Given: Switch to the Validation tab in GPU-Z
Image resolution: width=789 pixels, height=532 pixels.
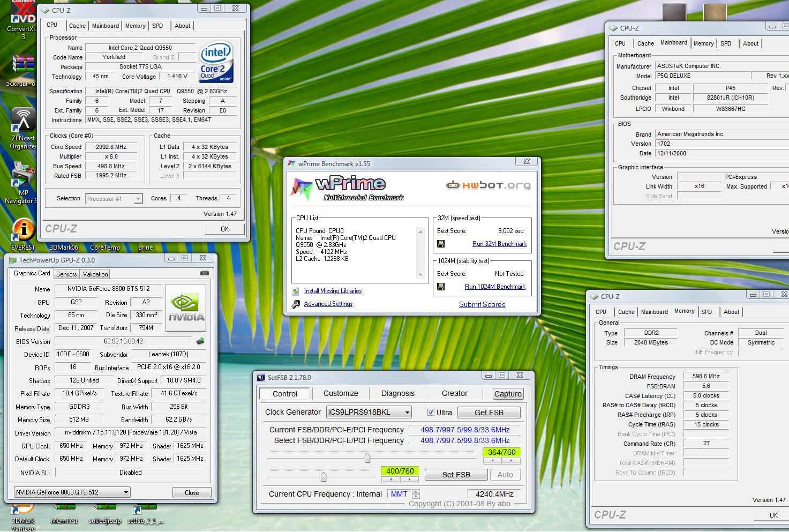Looking at the screenshot, I should pos(95,274).
